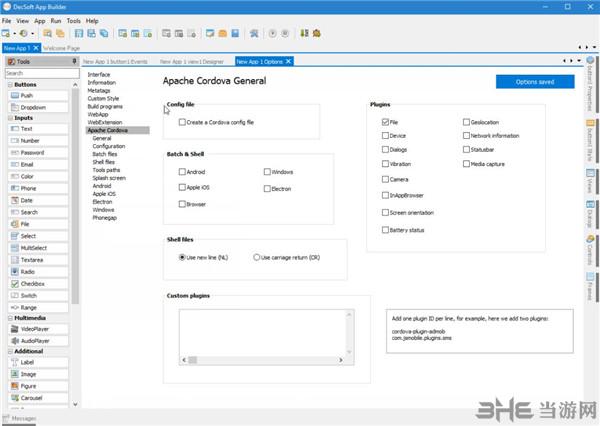Select the Push button control

pos(27,95)
